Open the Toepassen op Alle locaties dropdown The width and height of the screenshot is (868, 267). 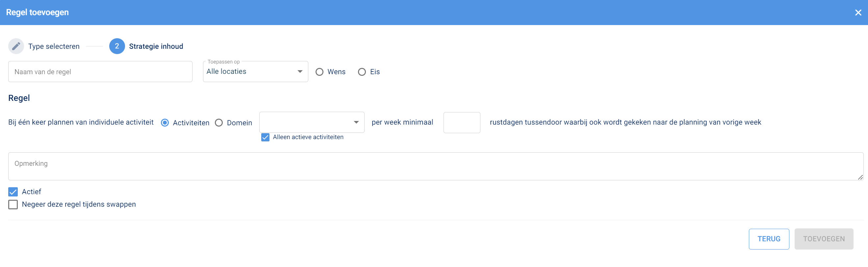(x=255, y=72)
